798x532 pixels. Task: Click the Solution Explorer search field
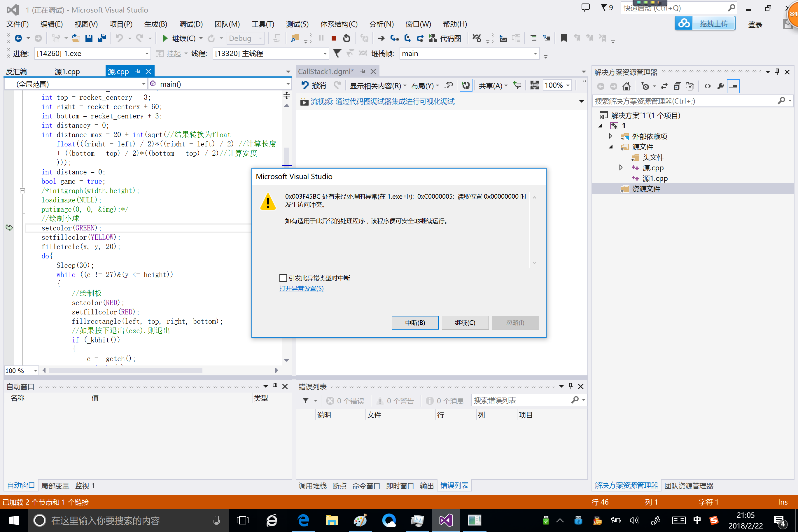coord(693,101)
